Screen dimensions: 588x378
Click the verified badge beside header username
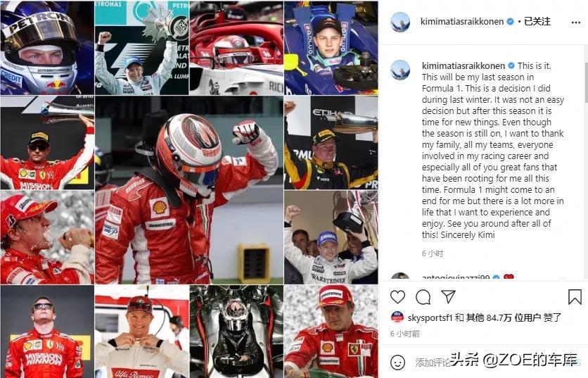[x=510, y=22]
